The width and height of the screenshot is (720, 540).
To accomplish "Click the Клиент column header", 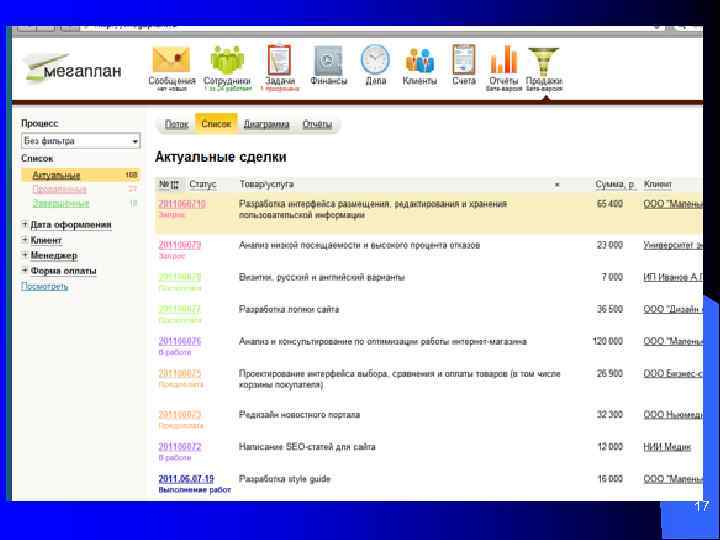I will 658,185.
